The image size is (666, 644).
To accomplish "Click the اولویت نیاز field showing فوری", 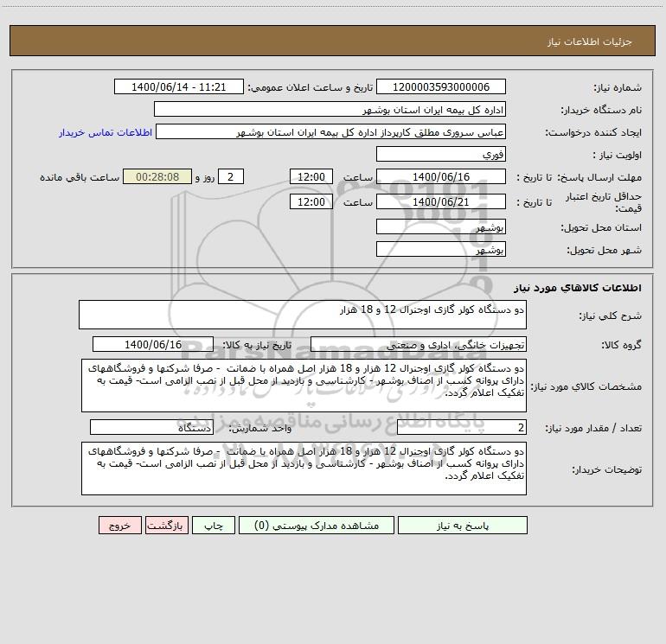I will point(441,154).
